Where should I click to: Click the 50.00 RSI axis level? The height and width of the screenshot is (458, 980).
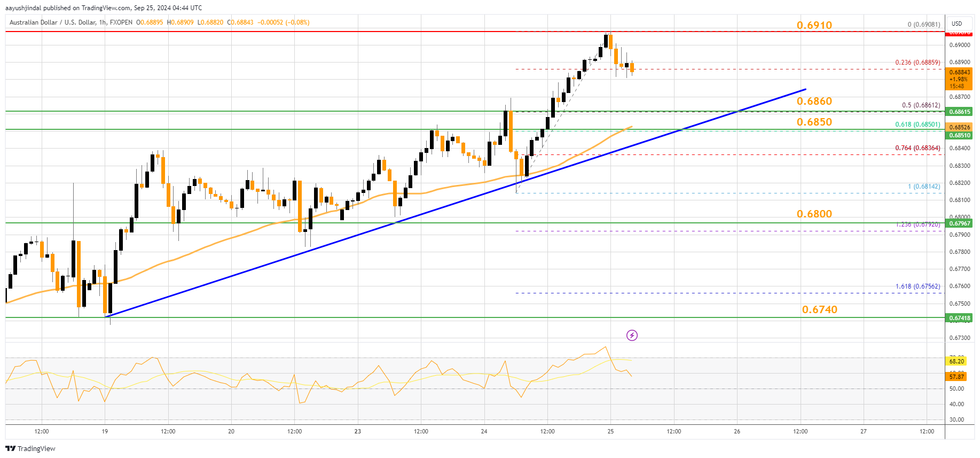(957, 389)
